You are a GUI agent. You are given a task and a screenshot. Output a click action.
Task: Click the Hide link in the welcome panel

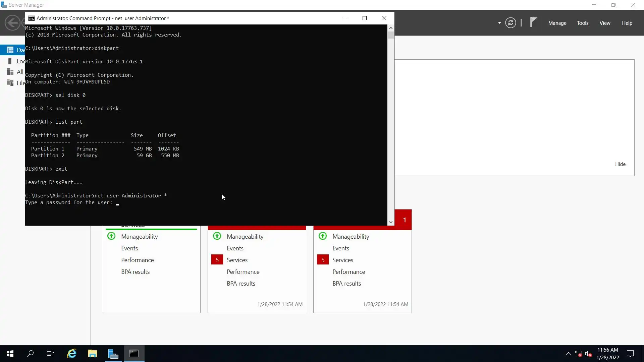620,164
